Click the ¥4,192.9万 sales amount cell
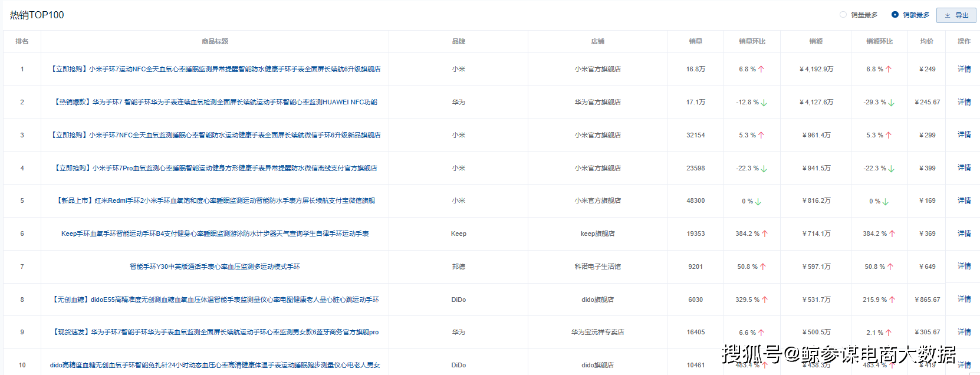This screenshot has height=375, width=980. (x=816, y=69)
